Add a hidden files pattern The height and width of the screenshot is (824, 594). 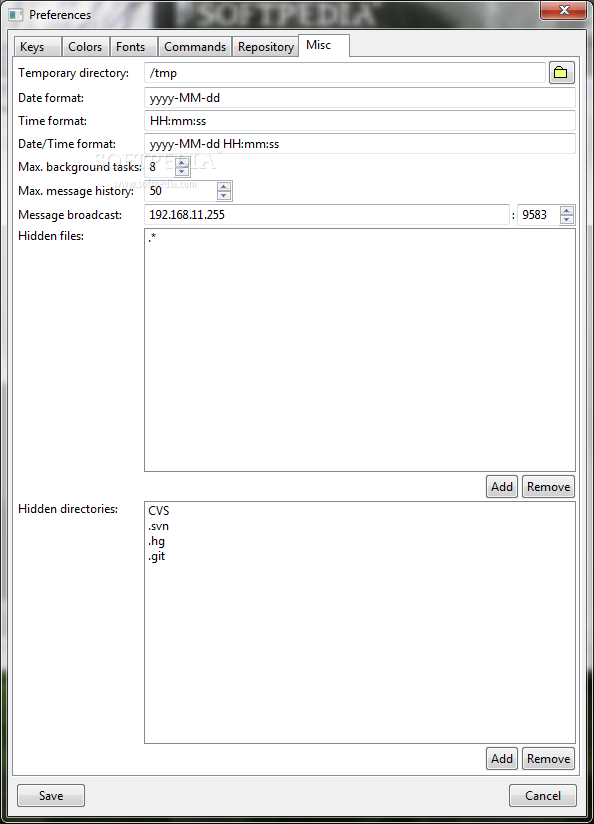click(x=502, y=487)
